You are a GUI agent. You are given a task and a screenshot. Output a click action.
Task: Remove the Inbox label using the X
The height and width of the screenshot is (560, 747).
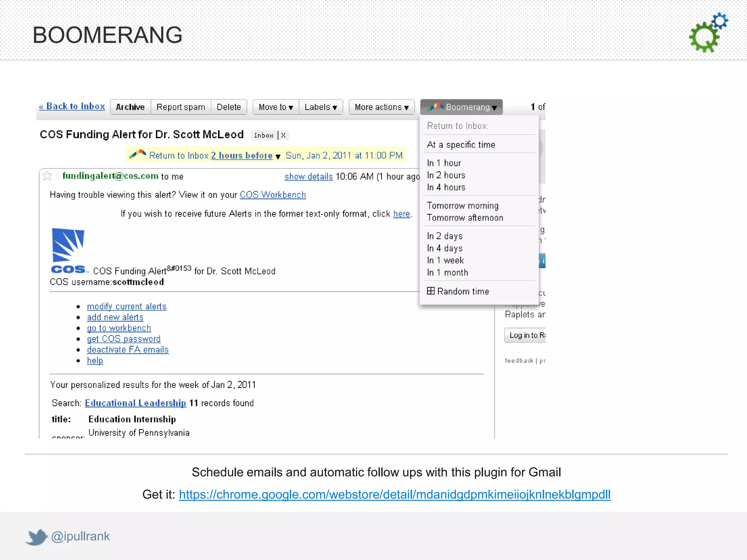tap(283, 135)
